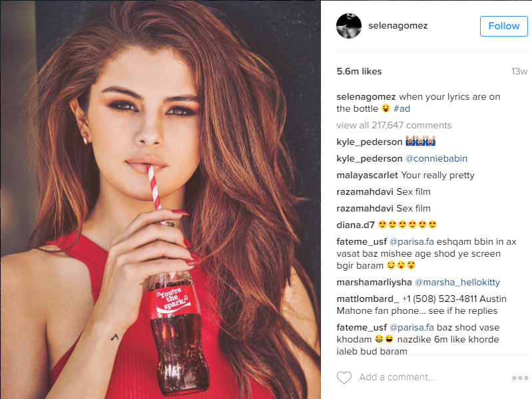Open diana.d7 commenter profile
The height and width of the screenshot is (399, 532).
(x=356, y=225)
